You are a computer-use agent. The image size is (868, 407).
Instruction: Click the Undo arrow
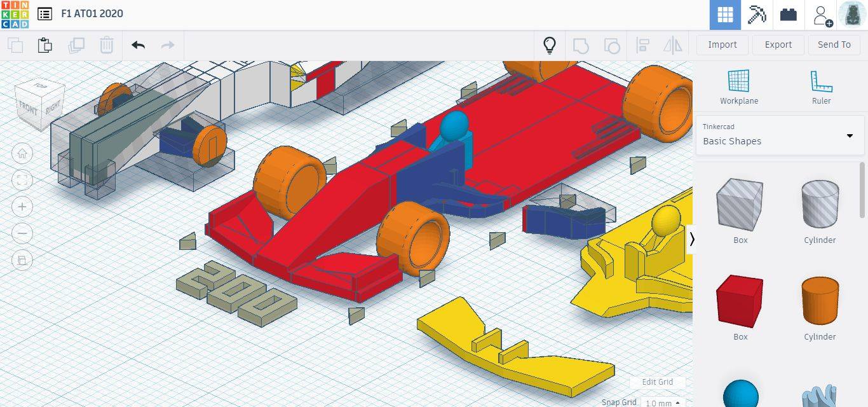click(138, 45)
